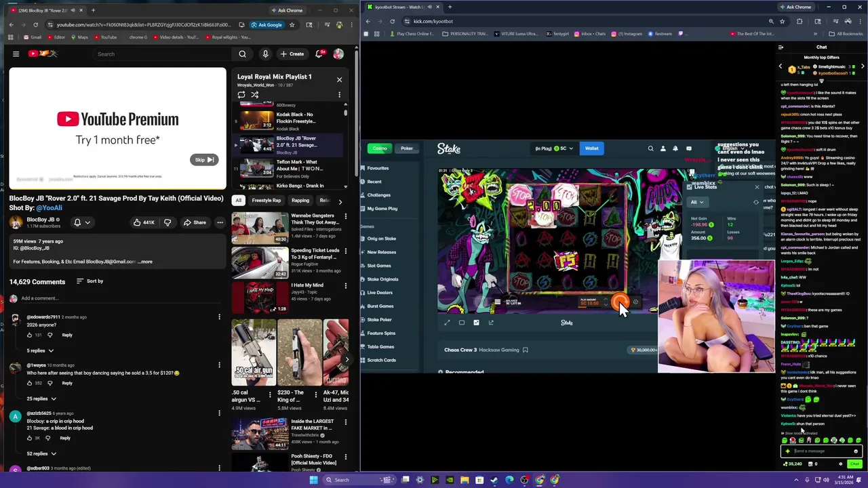Viewport: 868px width, 488px height.
Task: Expand video description with ...more
Action: (146, 262)
